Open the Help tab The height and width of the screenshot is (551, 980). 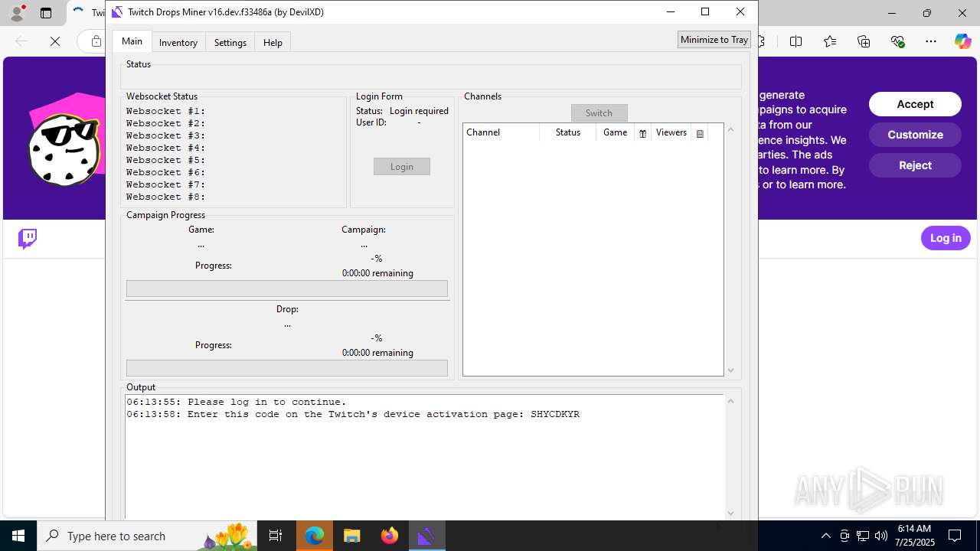[x=273, y=42]
